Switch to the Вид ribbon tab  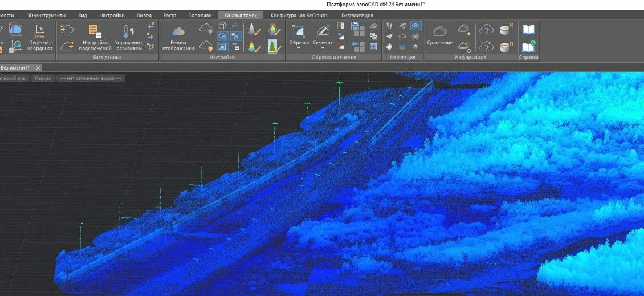(83, 15)
